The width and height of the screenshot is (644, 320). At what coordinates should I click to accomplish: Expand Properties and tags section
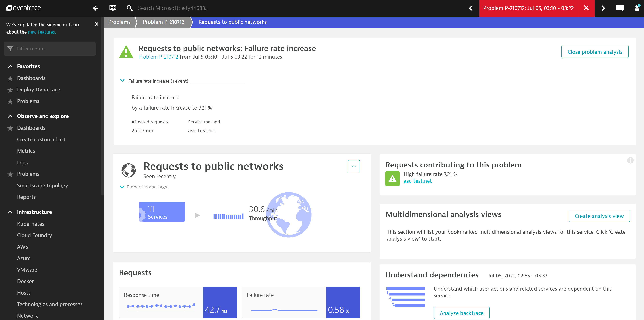122,187
